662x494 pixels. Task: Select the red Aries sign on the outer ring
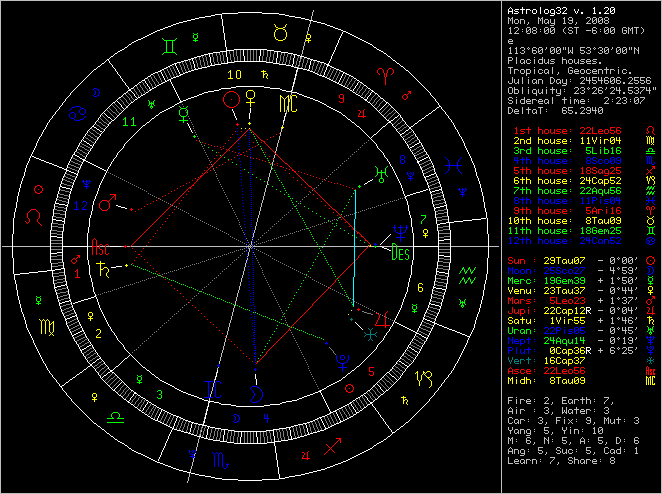coord(382,73)
